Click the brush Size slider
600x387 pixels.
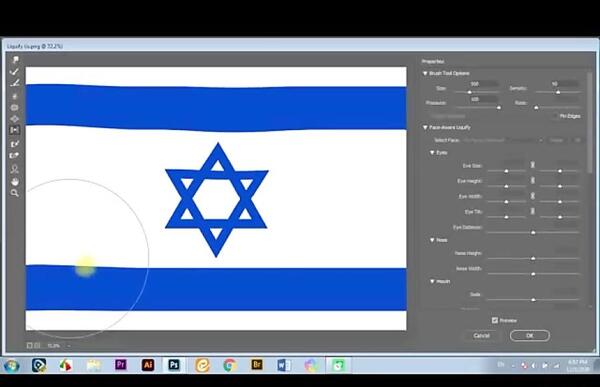point(476,92)
